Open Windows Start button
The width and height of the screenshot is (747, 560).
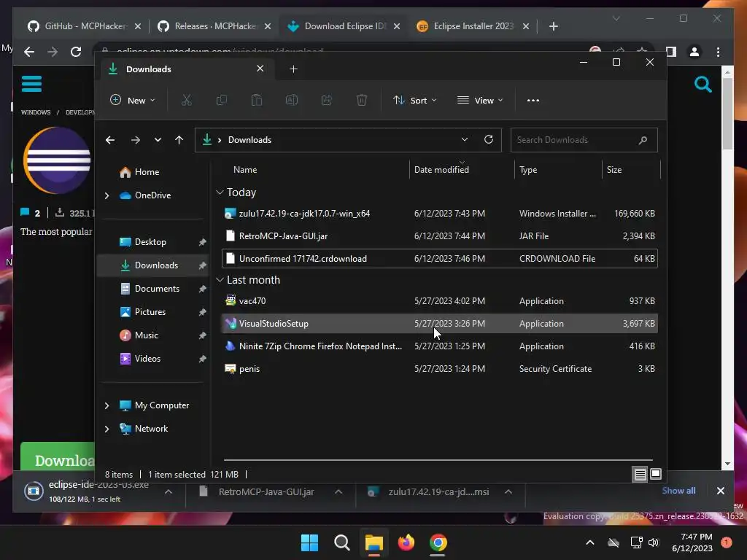[x=309, y=542]
